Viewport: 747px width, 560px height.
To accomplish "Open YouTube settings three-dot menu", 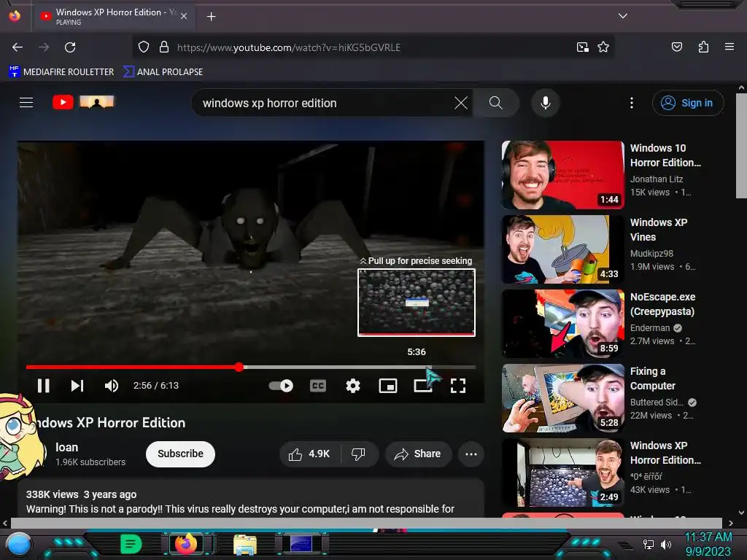I will (x=632, y=103).
